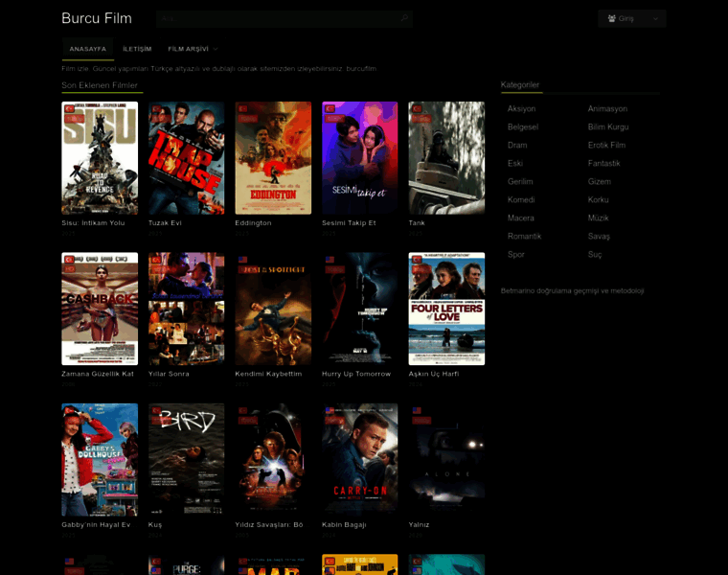
Task: Select the Gerilim category
Action: [520, 181]
